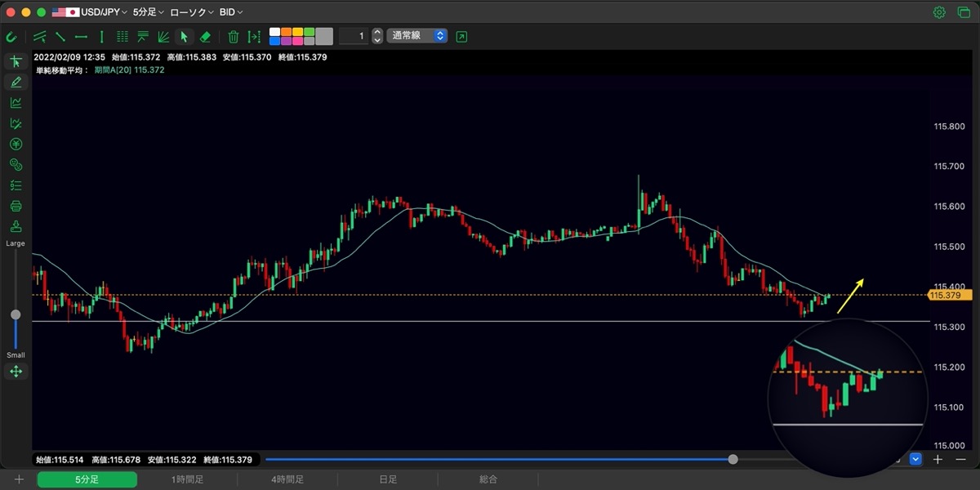Select the grid lines drawing tool

[x=122, y=37]
